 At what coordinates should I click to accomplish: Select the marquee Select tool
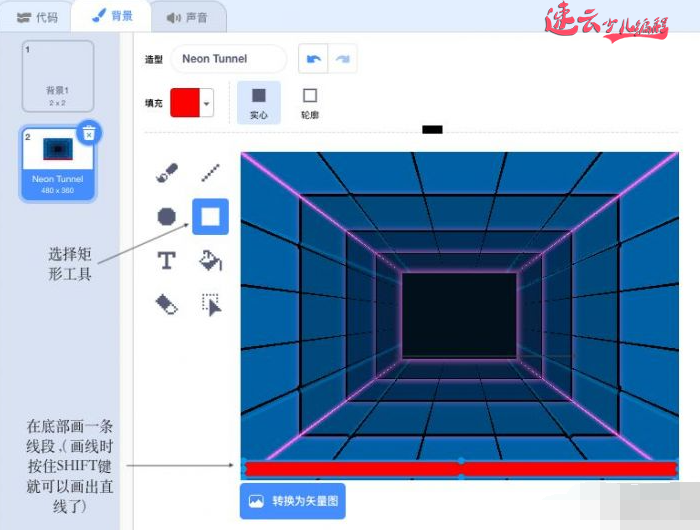pyautogui.click(x=210, y=305)
